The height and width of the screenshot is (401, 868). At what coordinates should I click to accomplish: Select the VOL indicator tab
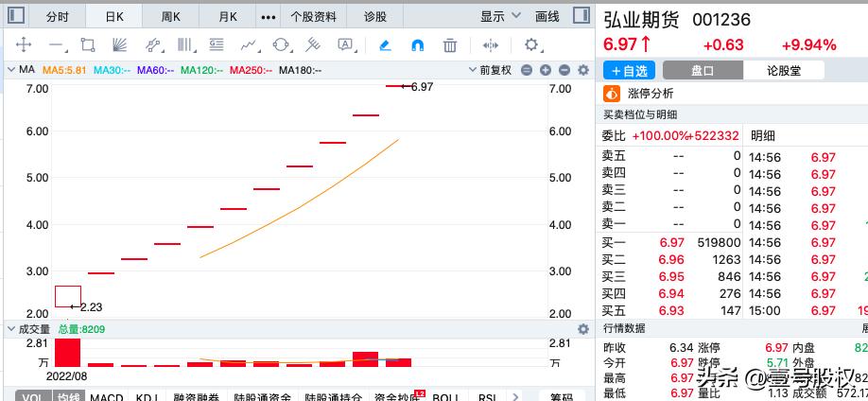33,396
